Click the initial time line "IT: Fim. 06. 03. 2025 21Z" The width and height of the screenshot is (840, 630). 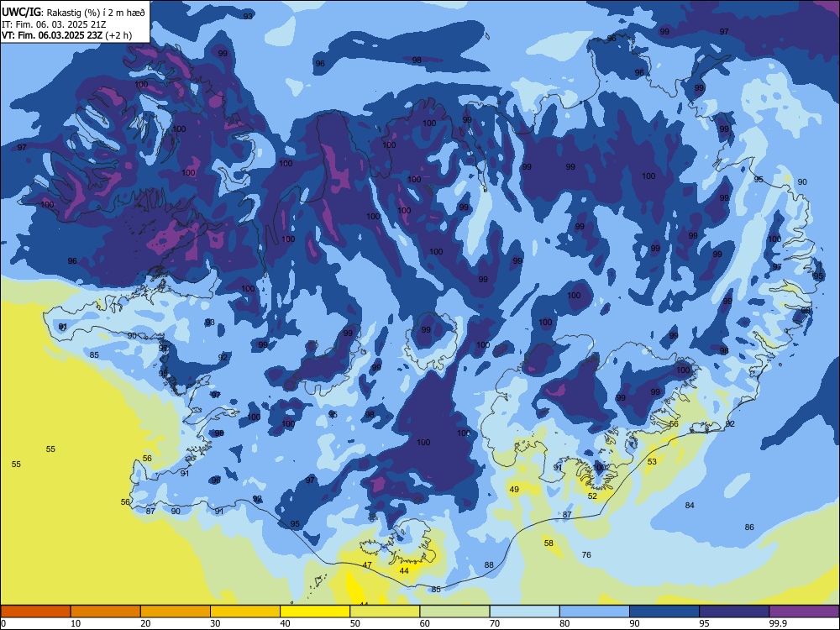pyautogui.click(x=54, y=24)
